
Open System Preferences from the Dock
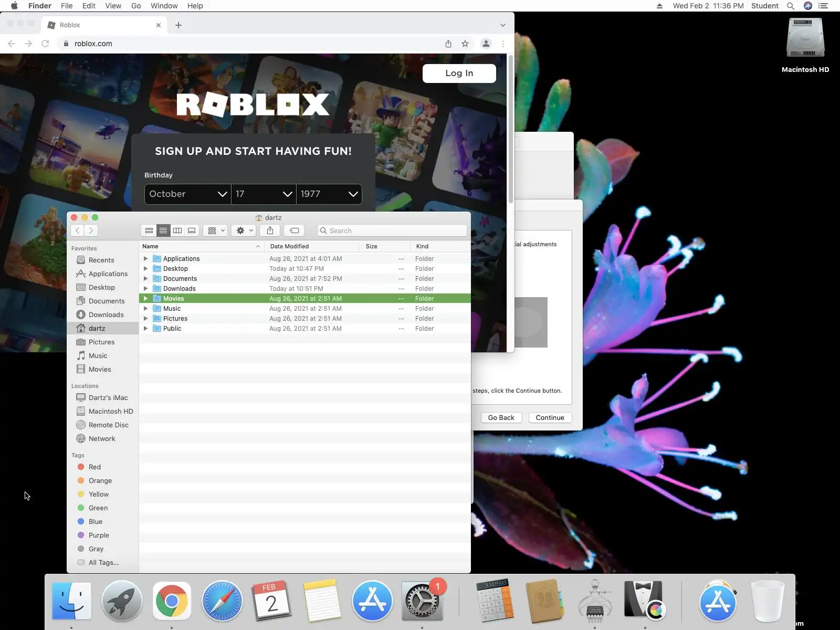tap(422, 601)
